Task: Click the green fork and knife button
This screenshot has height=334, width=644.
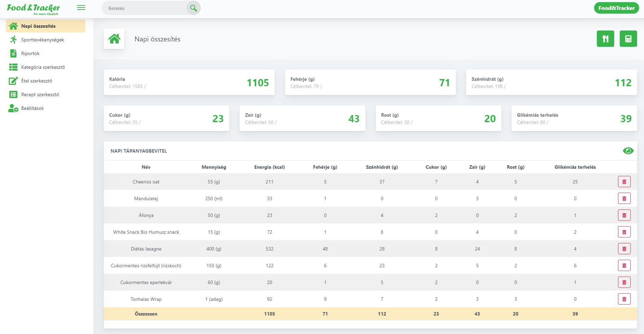Action: click(x=605, y=39)
